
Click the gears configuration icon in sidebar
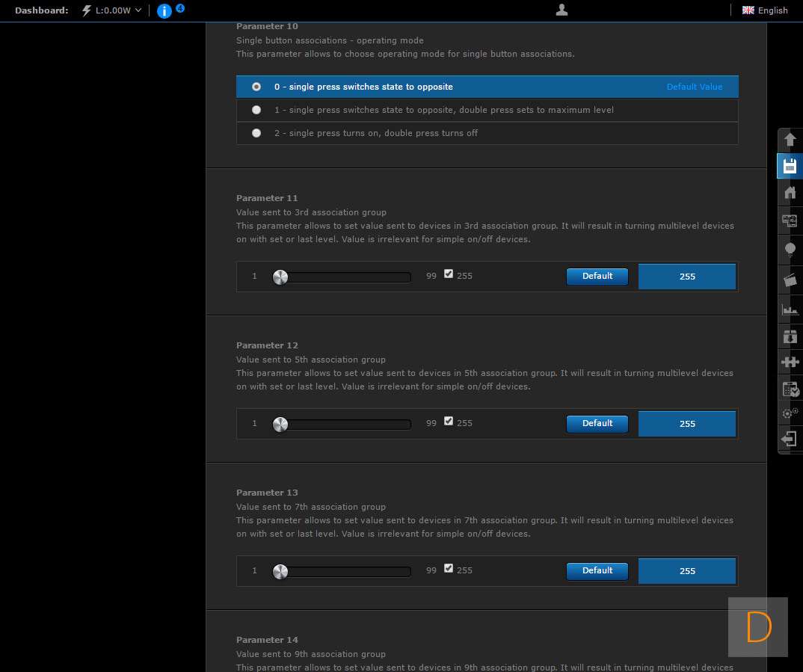[x=790, y=413]
